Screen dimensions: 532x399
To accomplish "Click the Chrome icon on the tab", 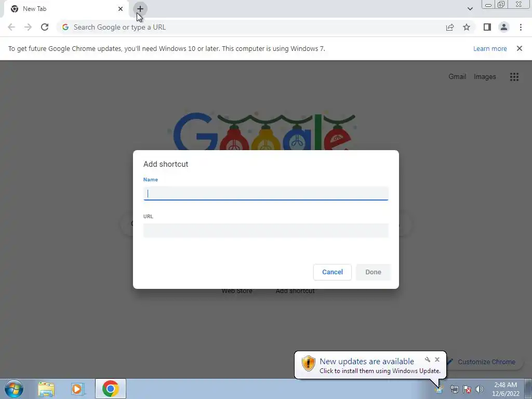I will tap(15, 9).
